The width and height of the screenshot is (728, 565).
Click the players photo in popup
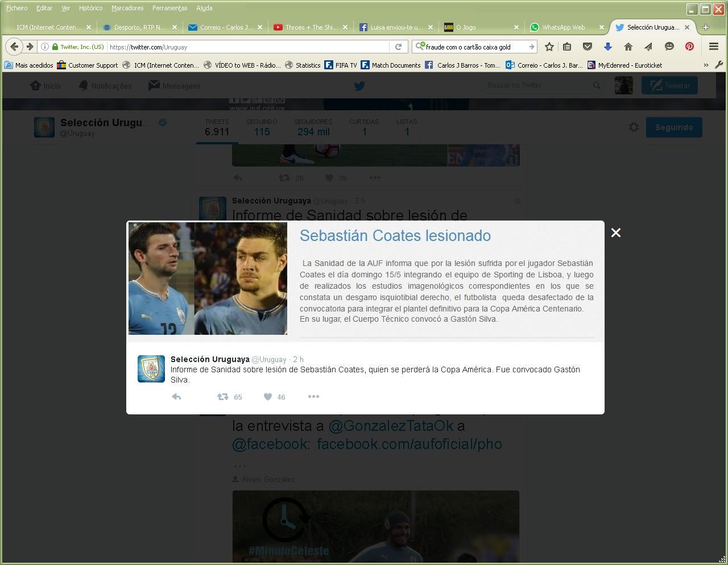tap(208, 279)
